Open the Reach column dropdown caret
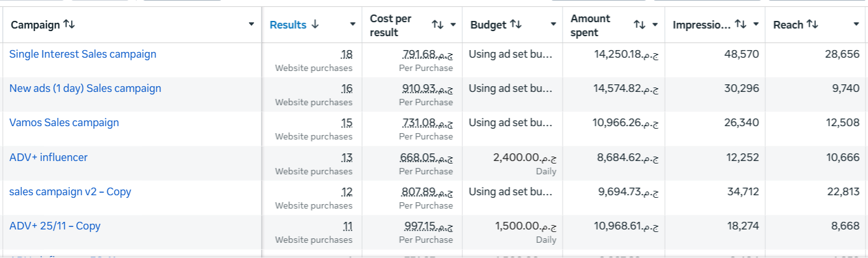 click(857, 25)
